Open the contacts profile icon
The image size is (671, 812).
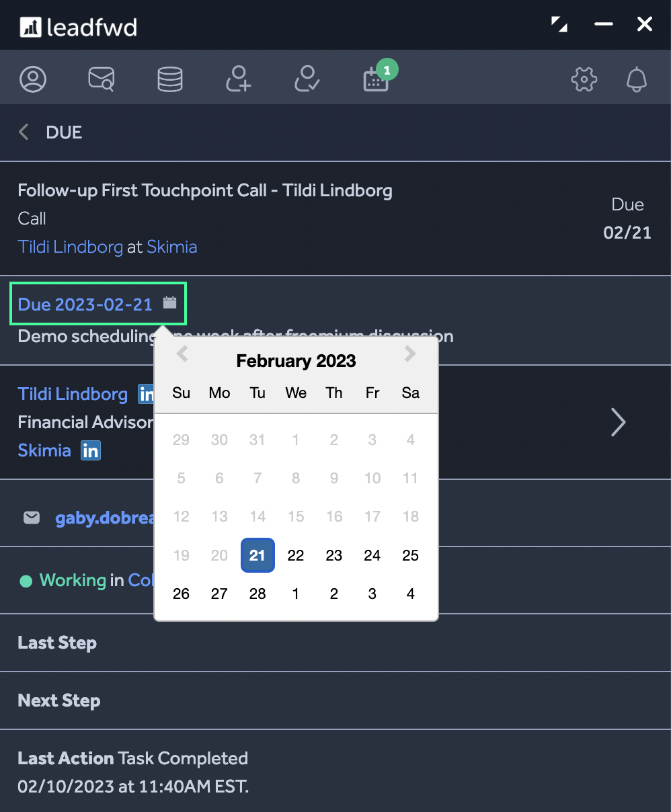33,79
